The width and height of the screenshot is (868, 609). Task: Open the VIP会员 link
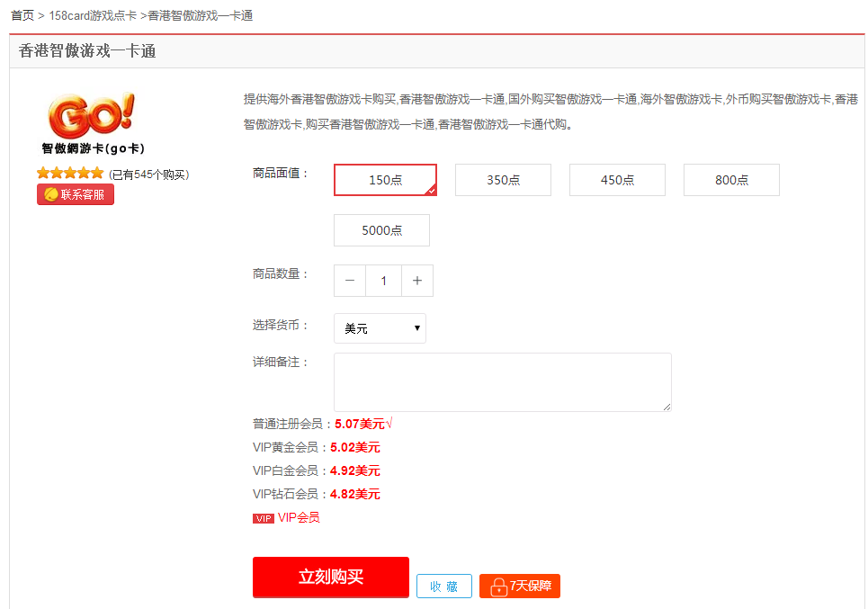299,517
